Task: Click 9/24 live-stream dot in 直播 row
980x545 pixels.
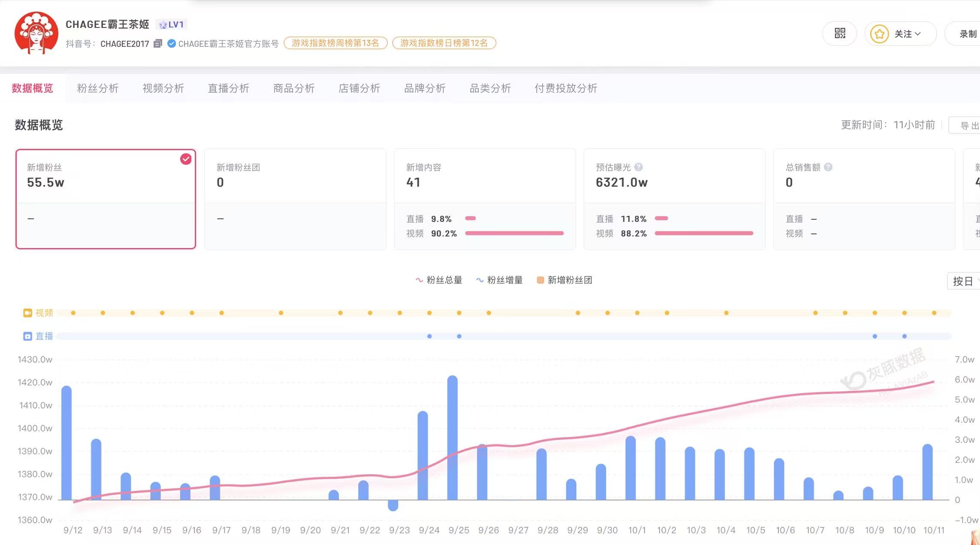Action: [x=430, y=336]
